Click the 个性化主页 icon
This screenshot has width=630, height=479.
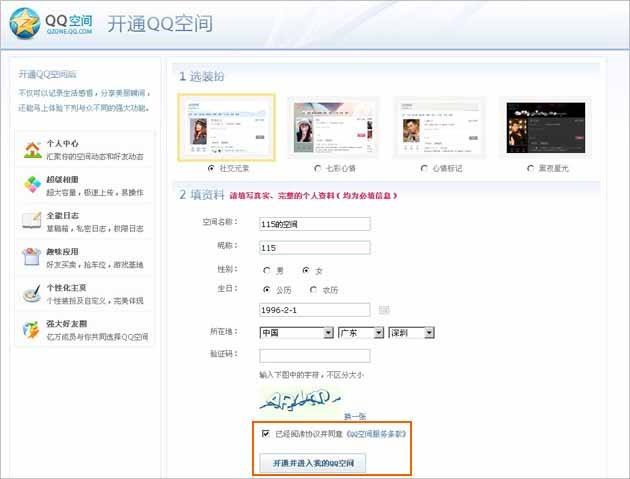30,294
